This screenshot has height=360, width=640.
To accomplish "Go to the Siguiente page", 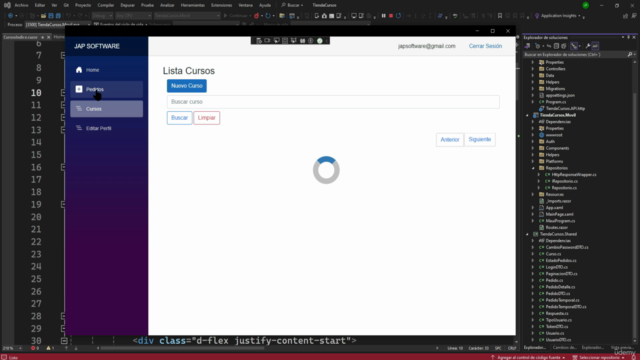I will point(480,140).
